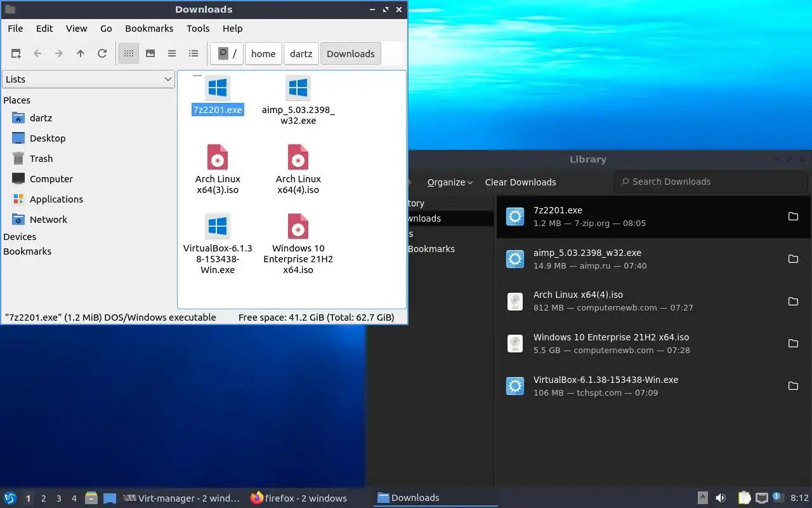Focus the Search Downloads field
812x508 pixels.
(x=710, y=182)
